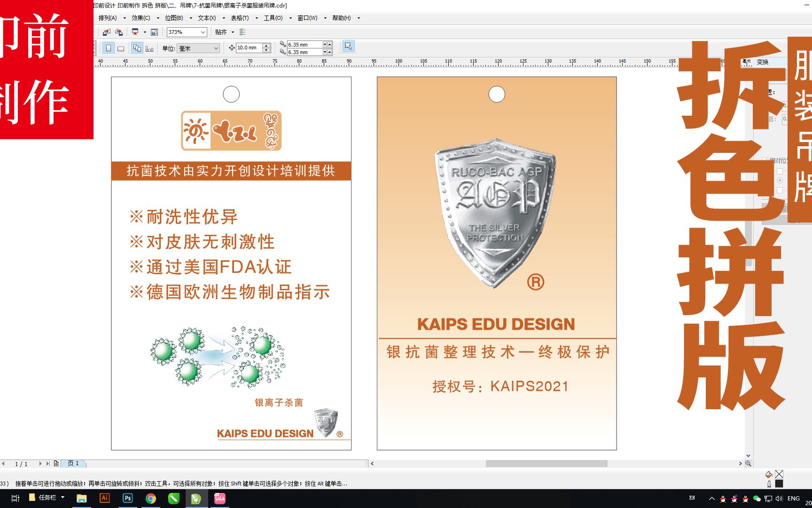812x508 pixels.
Task: Open the 帮助(H) menu
Action: [341, 18]
